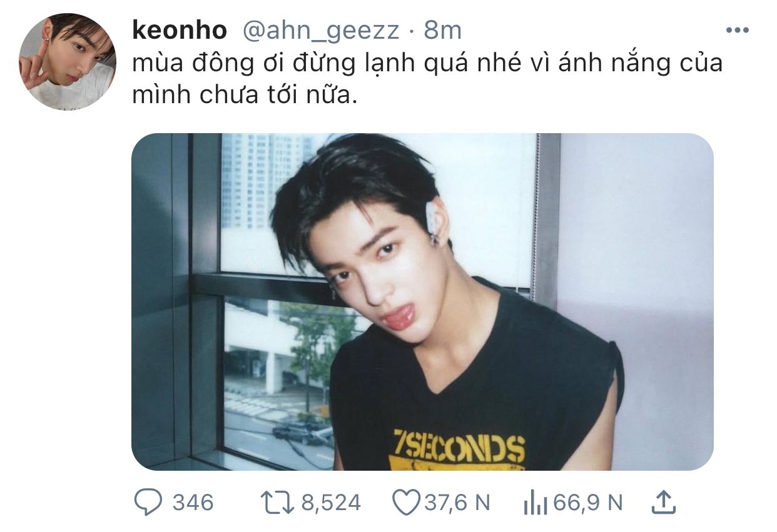This screenshot has height=532, width=777.
Task: Open the 8m timestamp permalink
Action: 443,30
